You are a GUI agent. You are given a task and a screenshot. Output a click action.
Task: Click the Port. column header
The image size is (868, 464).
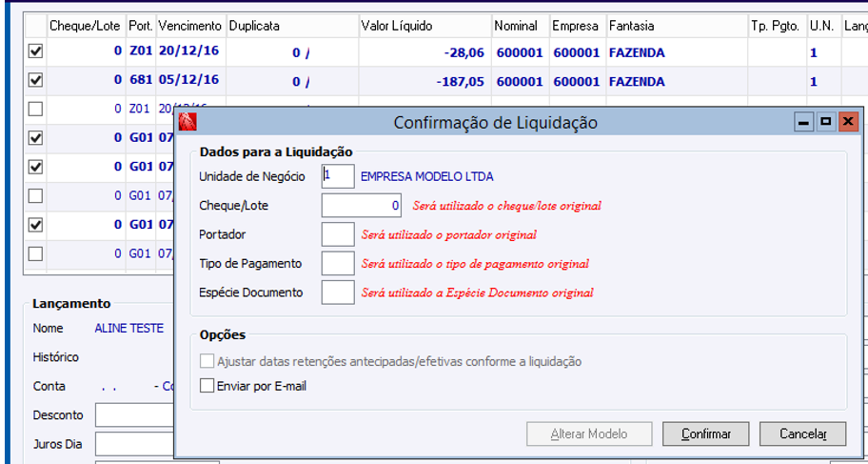pyautogui.click(x=141, y=26)
